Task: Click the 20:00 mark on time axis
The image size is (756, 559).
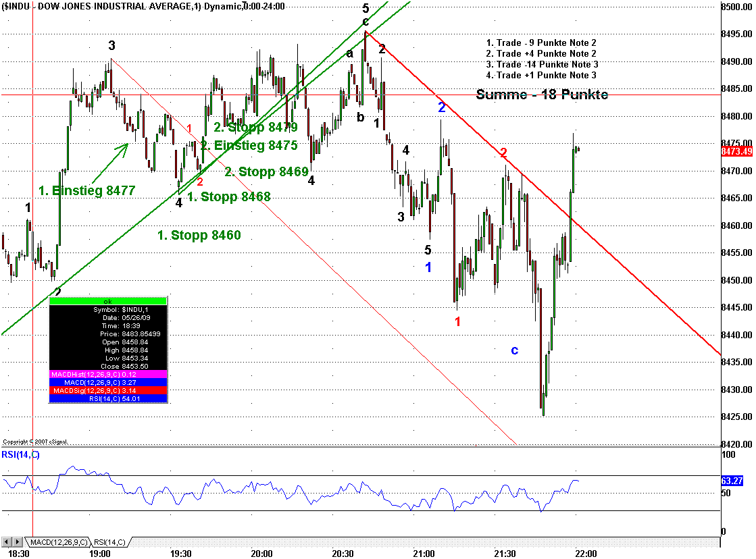Action: (x=261, y=554)
